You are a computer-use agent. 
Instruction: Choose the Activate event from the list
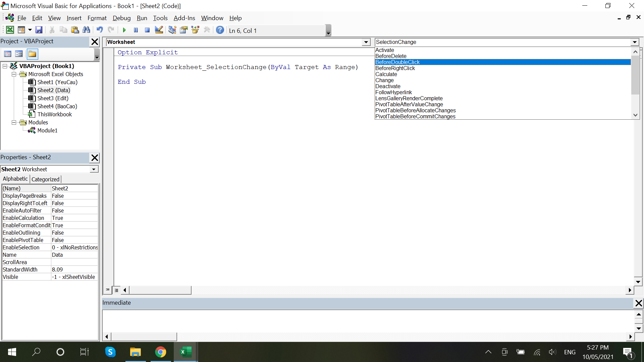pos(502,50)
